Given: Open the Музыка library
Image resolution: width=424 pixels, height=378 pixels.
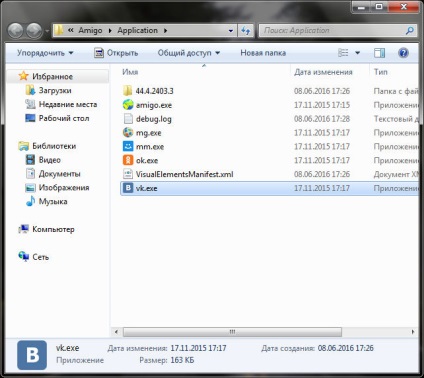Looking at the screenshot, I should click(x=53, y=201).
